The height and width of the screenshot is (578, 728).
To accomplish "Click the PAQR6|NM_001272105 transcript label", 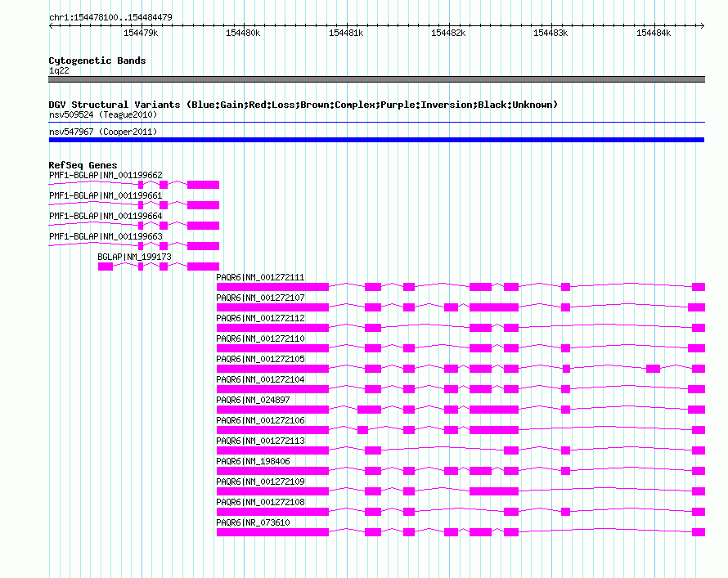I will [260, 359].
